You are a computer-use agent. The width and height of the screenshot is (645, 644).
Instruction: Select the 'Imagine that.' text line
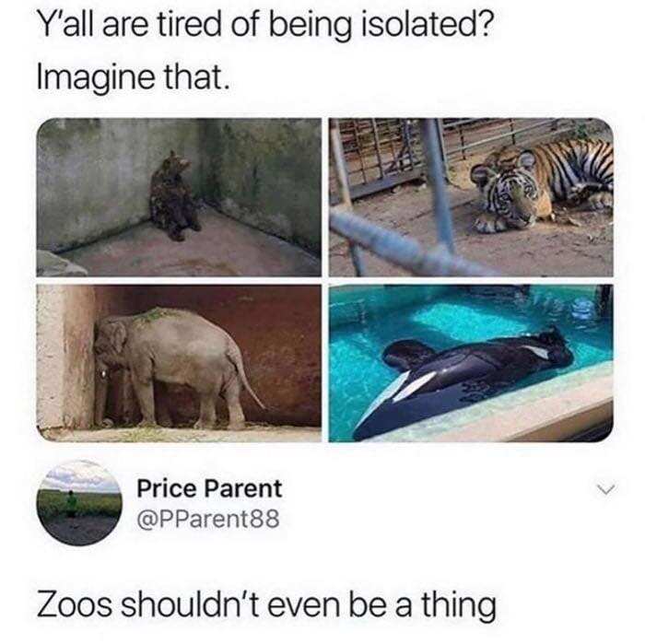point(133,76)
